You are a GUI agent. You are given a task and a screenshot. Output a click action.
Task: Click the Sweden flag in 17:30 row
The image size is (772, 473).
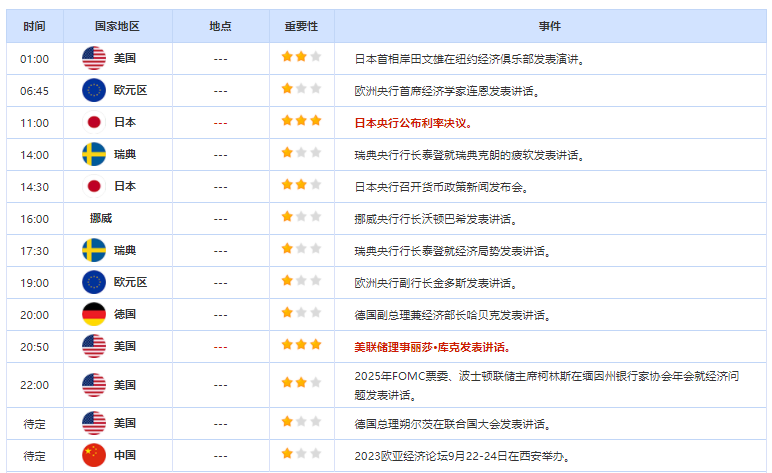click(x=94, y=250)
